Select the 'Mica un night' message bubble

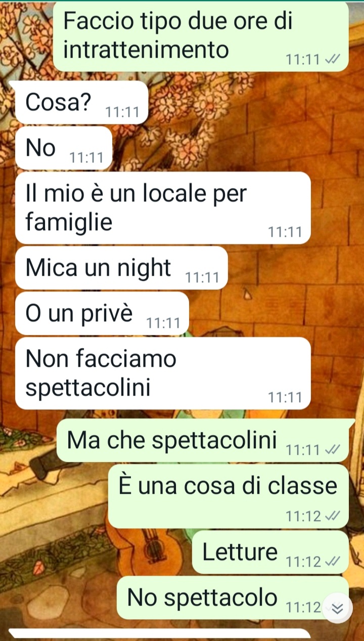click(x=121, y=268)
